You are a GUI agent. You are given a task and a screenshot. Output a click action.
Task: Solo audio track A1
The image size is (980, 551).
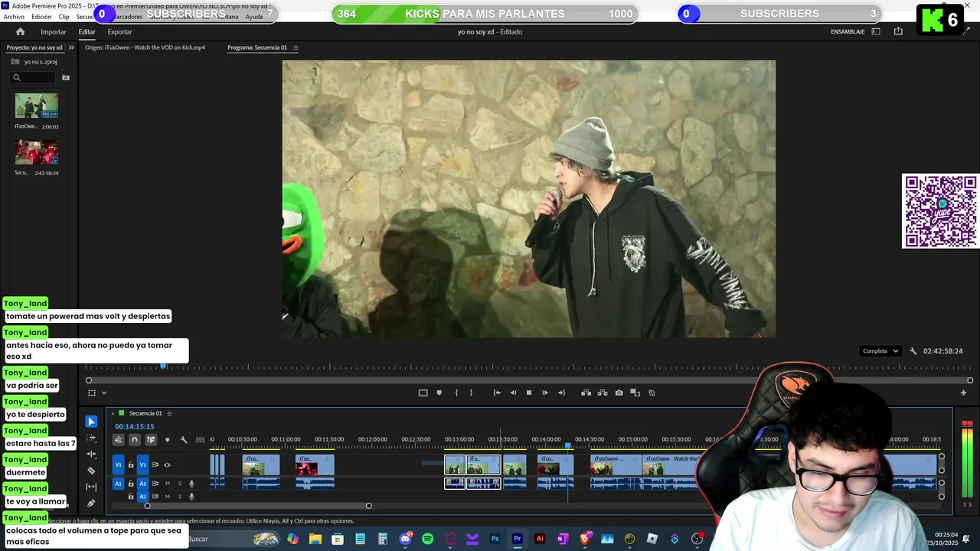pyautogui.click(x=180, y=484)
